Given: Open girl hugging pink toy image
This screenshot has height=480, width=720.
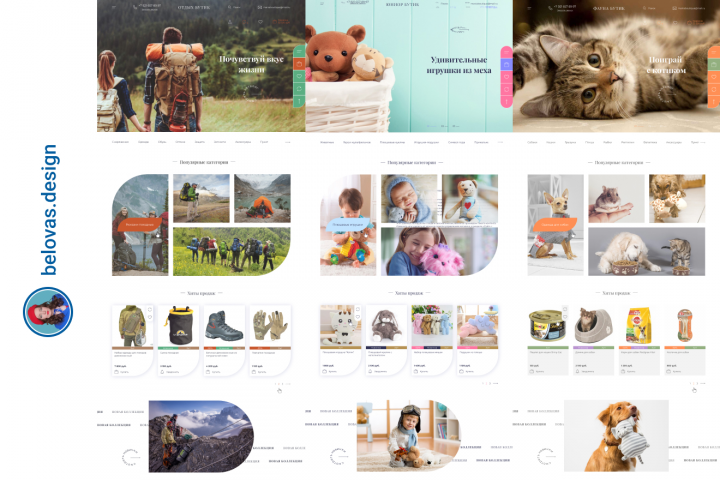Looking at the screenshot, I should point(439,251).
